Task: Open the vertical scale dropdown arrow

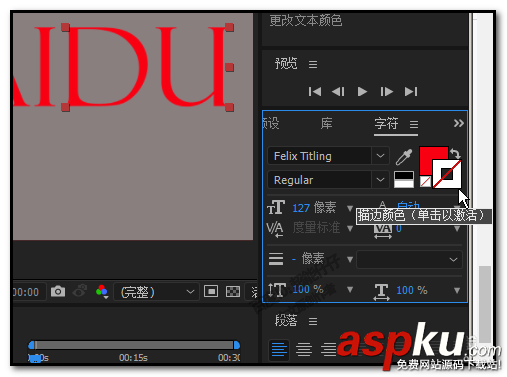Action: (350, 290)
